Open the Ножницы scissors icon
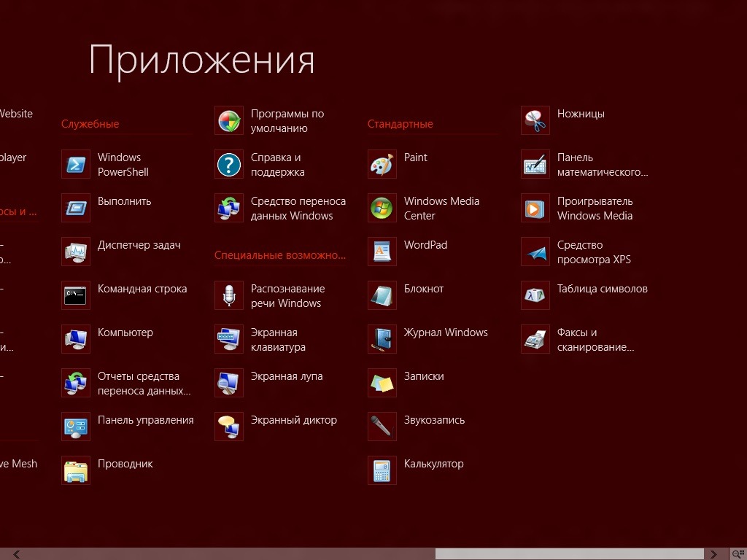Screen dimensions: 747x560 pyautogui.click(x=535, y=120)
